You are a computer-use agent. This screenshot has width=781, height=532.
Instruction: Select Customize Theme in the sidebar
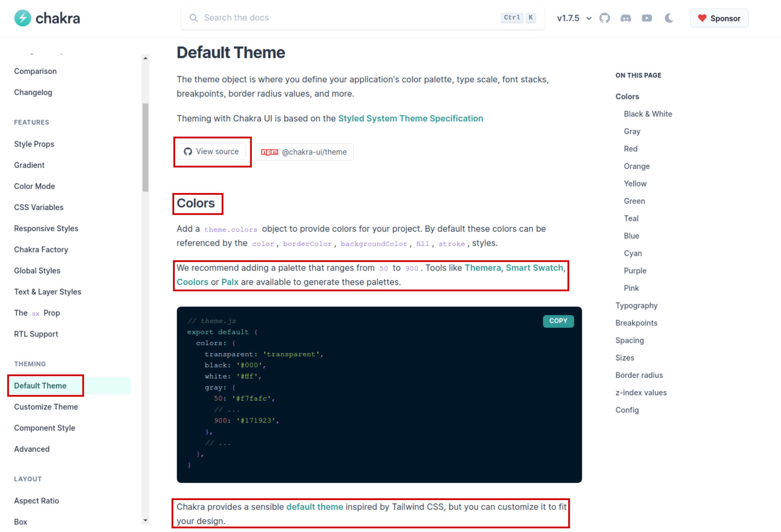tap(46, 407)
